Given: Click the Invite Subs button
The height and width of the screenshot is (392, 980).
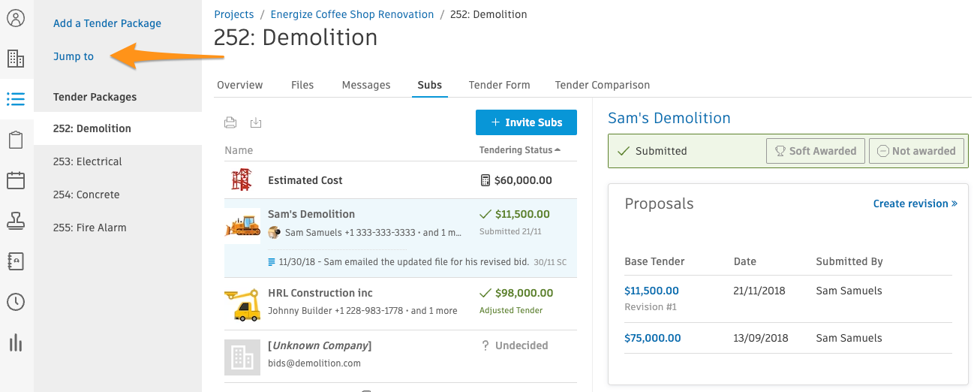Looking at the screenshot, I should point(526,122).
